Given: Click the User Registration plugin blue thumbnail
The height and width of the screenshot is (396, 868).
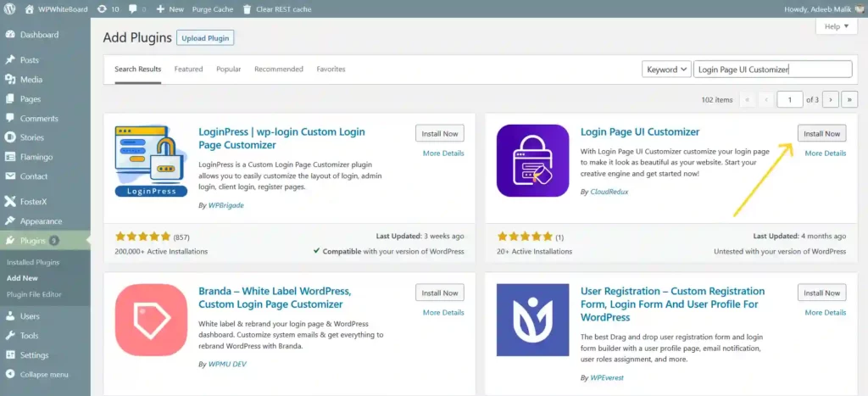Looking at the screenshot, I should [x=532, y=321].
